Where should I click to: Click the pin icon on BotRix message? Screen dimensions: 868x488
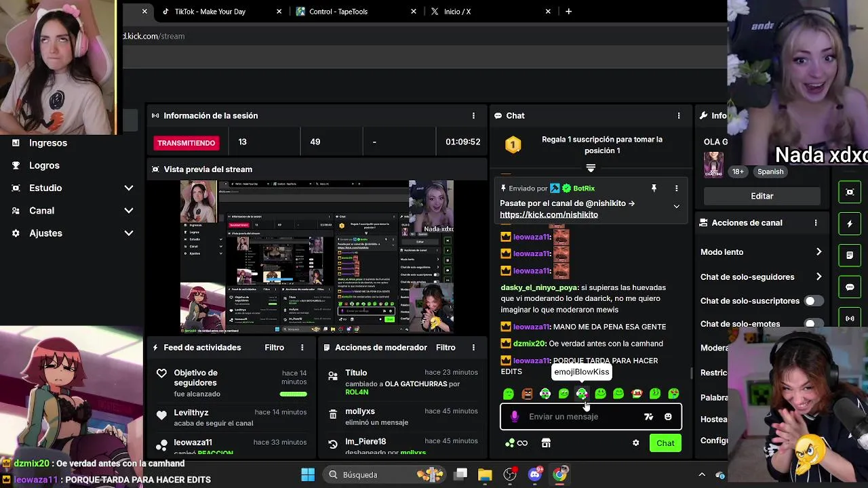point(654,188)
